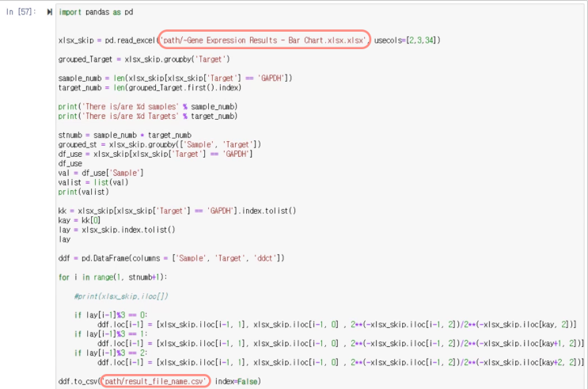Click the 'if lay[i-1]%3 == 0' condition
The image size is (588, 389).
point(111,315)
